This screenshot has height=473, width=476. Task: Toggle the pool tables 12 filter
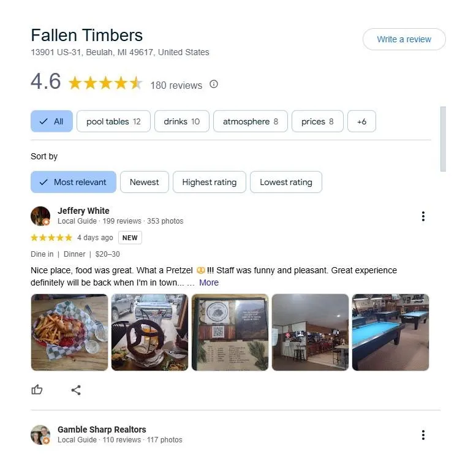tap(113, 121)
